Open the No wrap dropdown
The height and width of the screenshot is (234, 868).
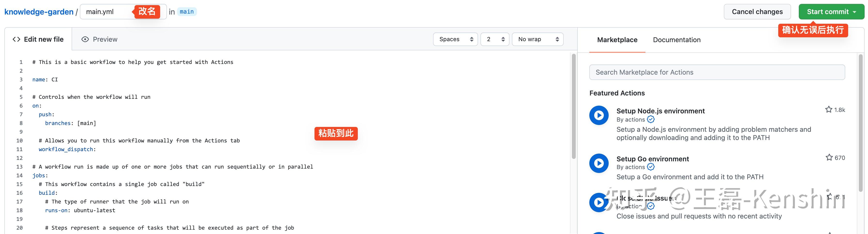click(537, 39)
